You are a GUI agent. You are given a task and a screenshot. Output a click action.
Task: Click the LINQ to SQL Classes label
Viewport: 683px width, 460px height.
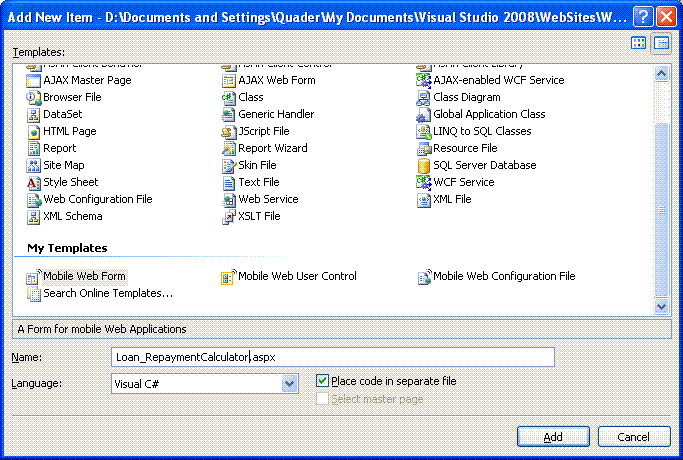(482, 131)
